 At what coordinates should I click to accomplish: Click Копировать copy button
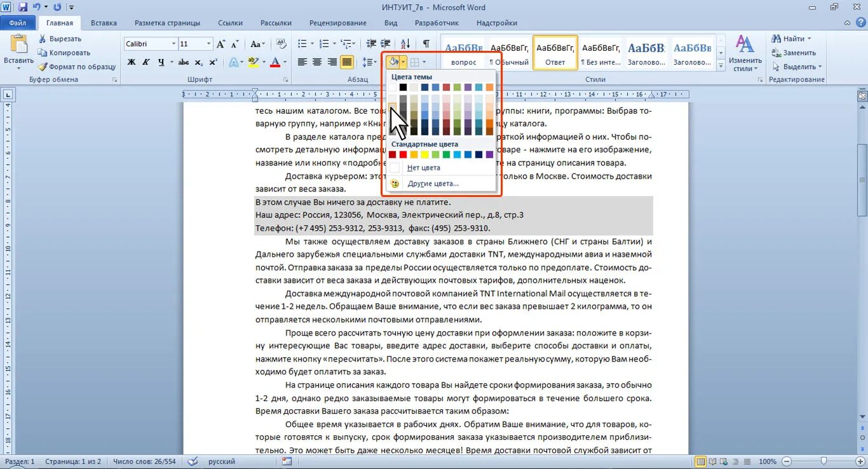click(x=64, y=53)
